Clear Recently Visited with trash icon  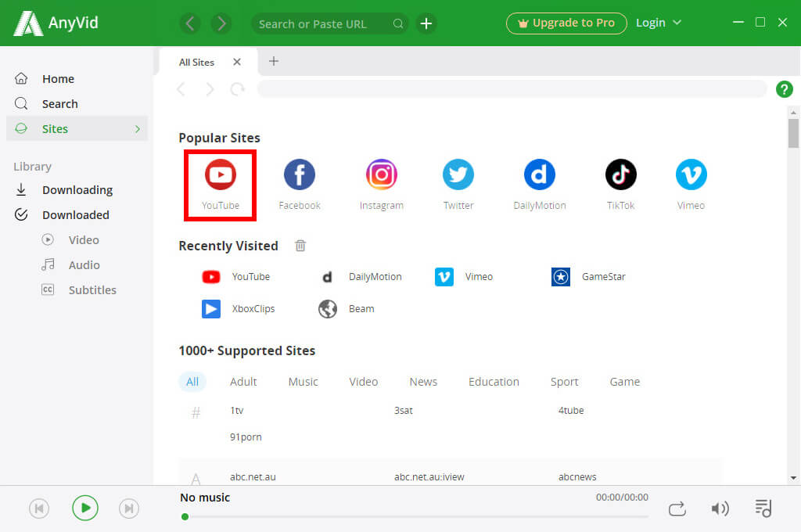click(x=300, y=246)
